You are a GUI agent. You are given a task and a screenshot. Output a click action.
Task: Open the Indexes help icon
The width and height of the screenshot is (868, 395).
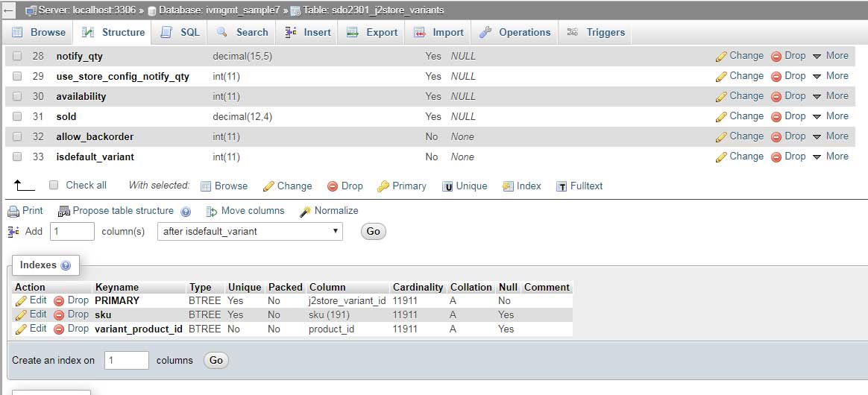[x=66, y=265]
